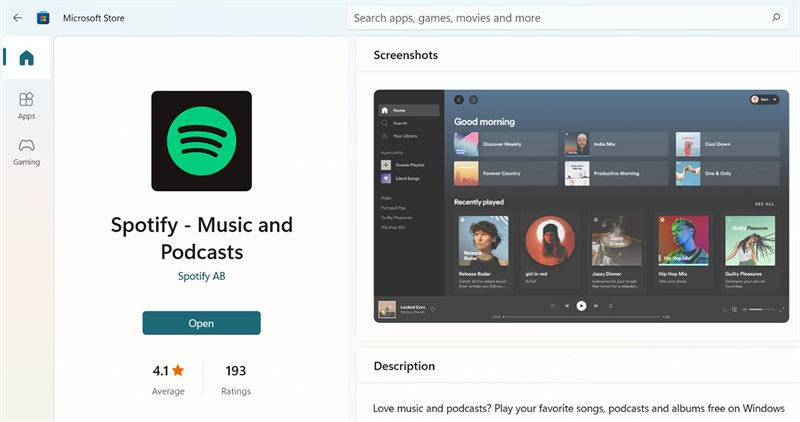Screen dimensions: 800x422
Task: Click the 193 Ratings count
Action: point(236,379)
